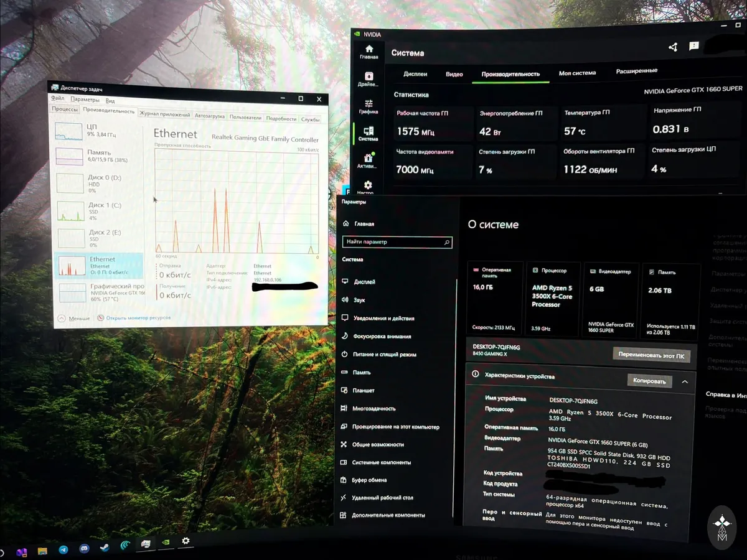
Task: Open Проецирование на этот компьютер
Action: (390, 427)
